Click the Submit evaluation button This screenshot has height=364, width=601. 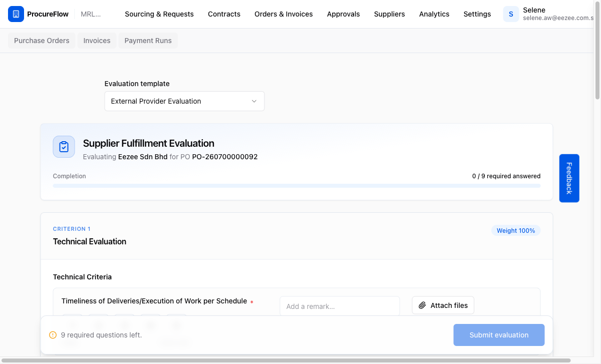tap(499, 335)
